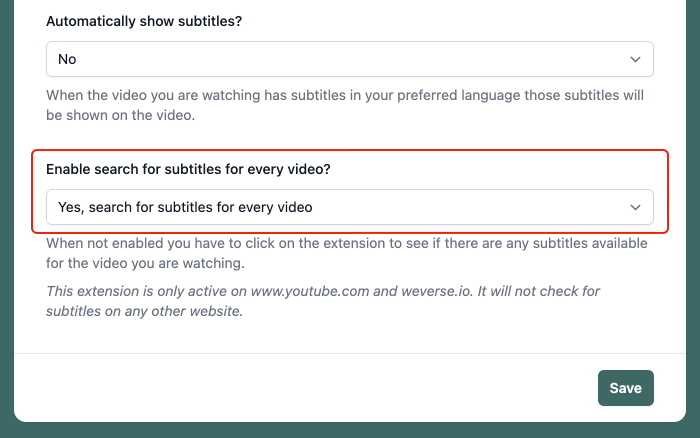The width and height of the screenshot is (700, 438).
Task: Click the divider line above the Save button
Action: pyautogui.click(x=350, y=353)
